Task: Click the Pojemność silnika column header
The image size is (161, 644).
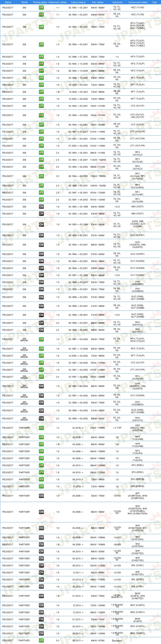Action: [x=58, y=2]
